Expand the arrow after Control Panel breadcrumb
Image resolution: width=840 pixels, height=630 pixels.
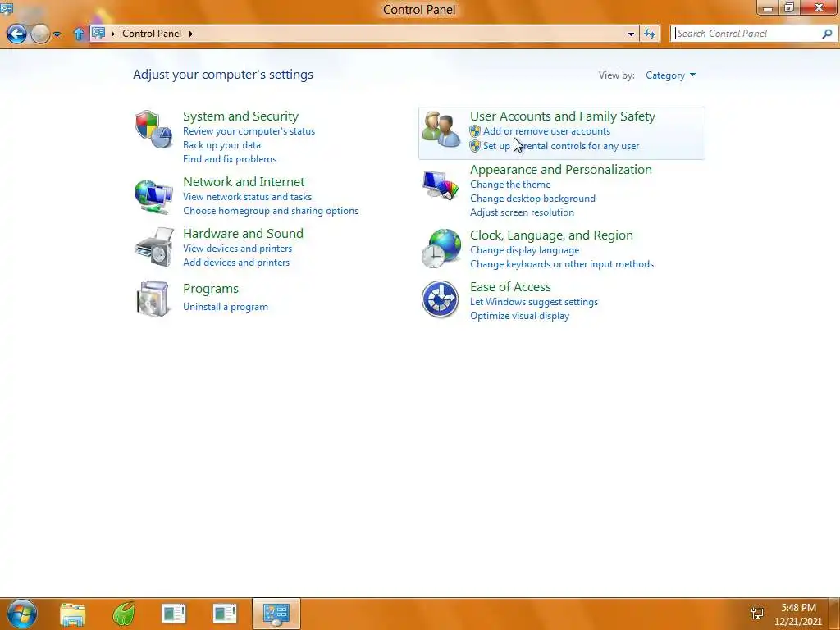(190, 34)
